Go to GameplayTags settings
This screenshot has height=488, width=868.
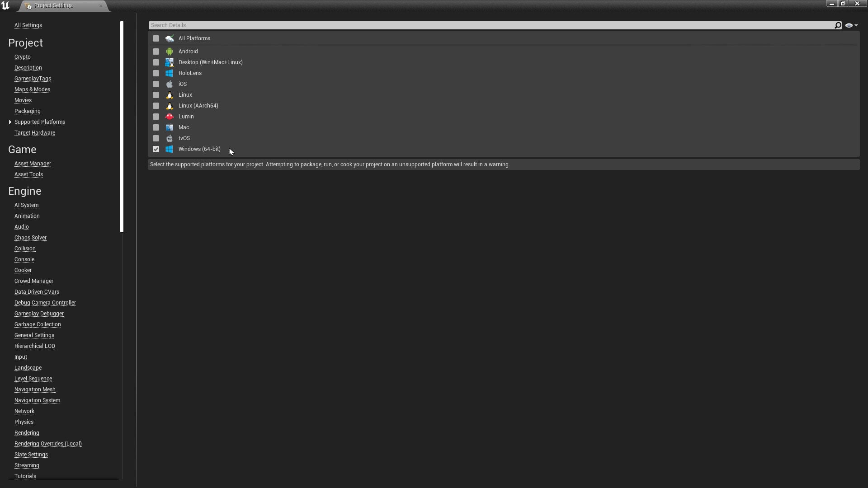33,79
